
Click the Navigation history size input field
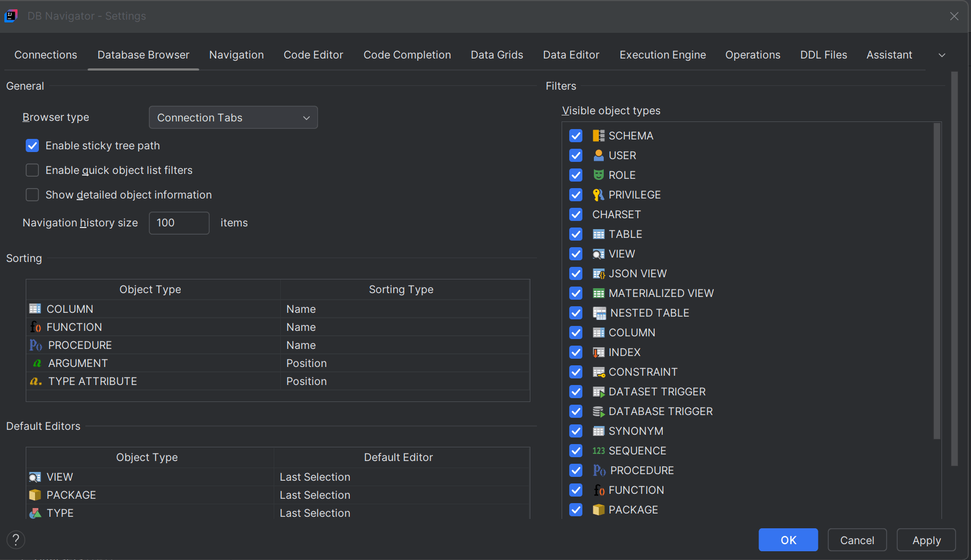coord(179,223)
